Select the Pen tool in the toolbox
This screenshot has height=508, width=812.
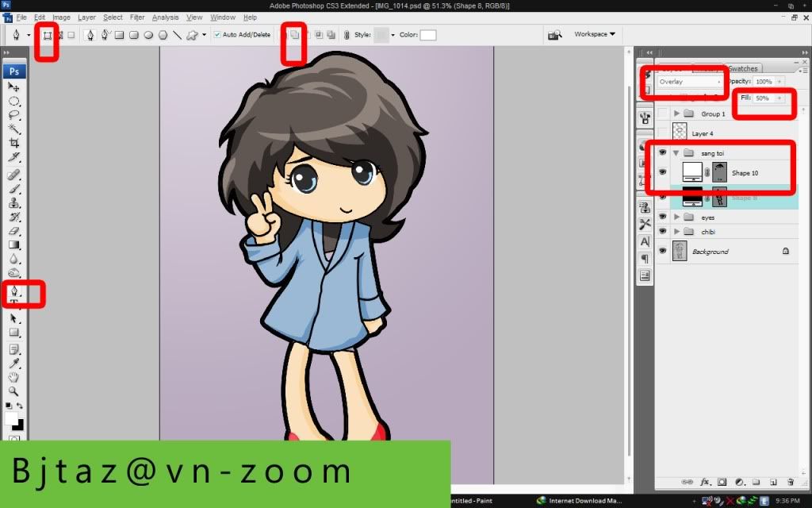(14, 291)
